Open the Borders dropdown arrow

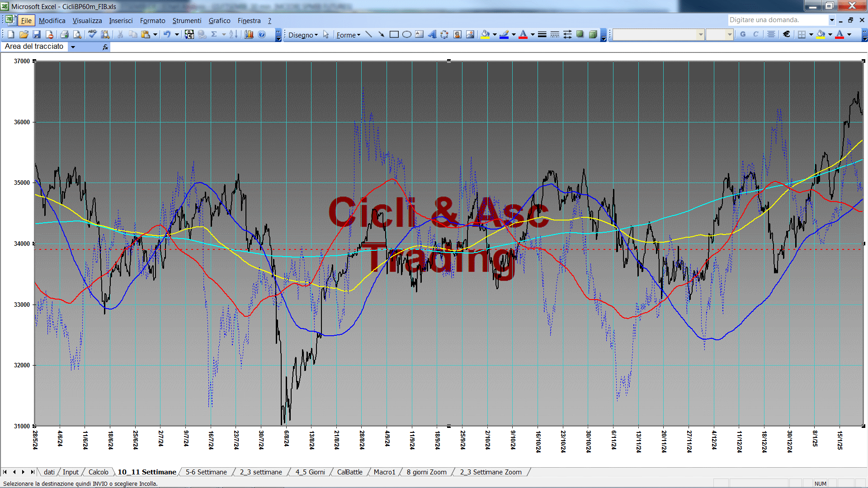point(811,35)
